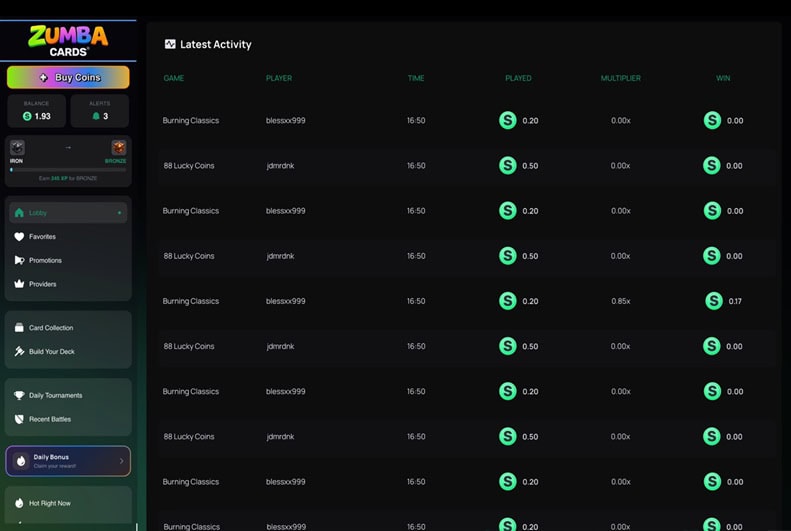The height and width of the screenshot is (531, 791).
Task: Expand the Daily Bonus chevron arrow
Action: coord(122,461)
